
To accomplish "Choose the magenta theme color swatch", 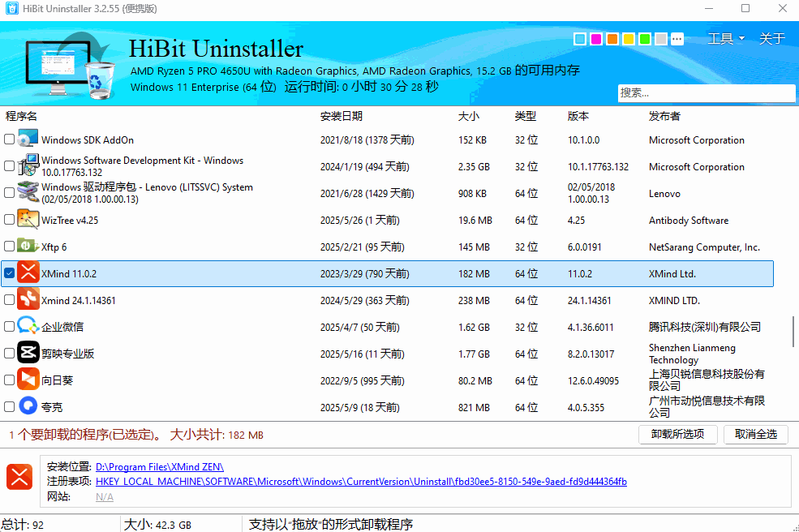I will click(x=596, y=39).
